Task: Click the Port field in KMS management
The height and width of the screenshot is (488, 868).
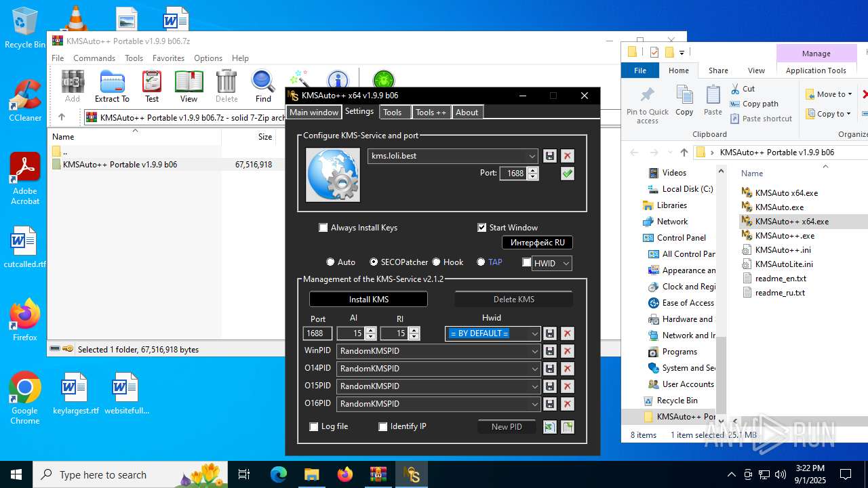Action: coord(317,333)
